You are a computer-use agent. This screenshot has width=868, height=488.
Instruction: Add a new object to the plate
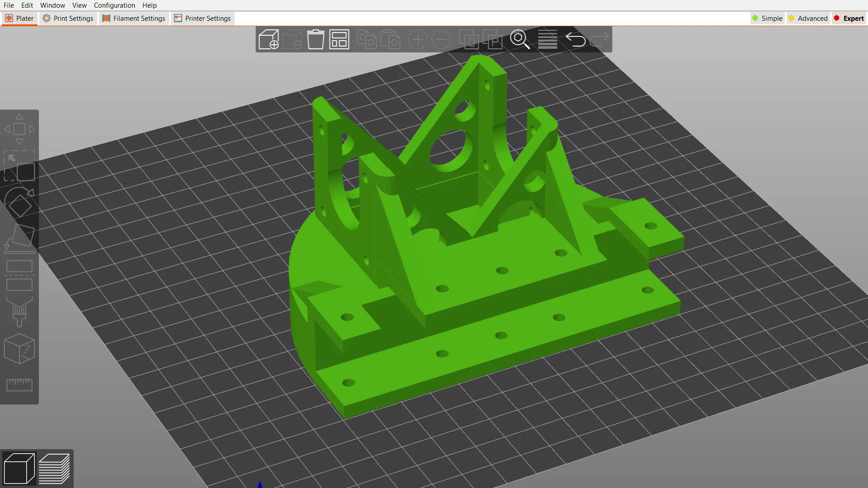coord(269,40)
